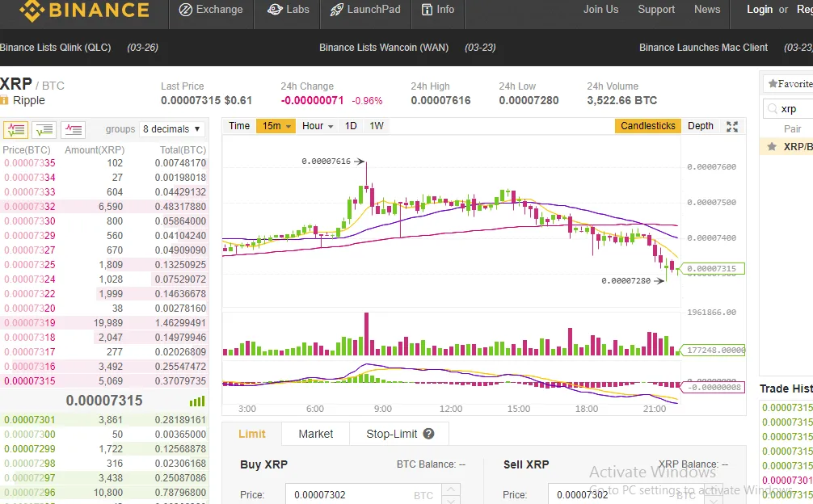Image resolution: width=813 pixels, height=504 pixels.
Task: Open the News link
Action: pyautogui.click(x=706, y=10)
